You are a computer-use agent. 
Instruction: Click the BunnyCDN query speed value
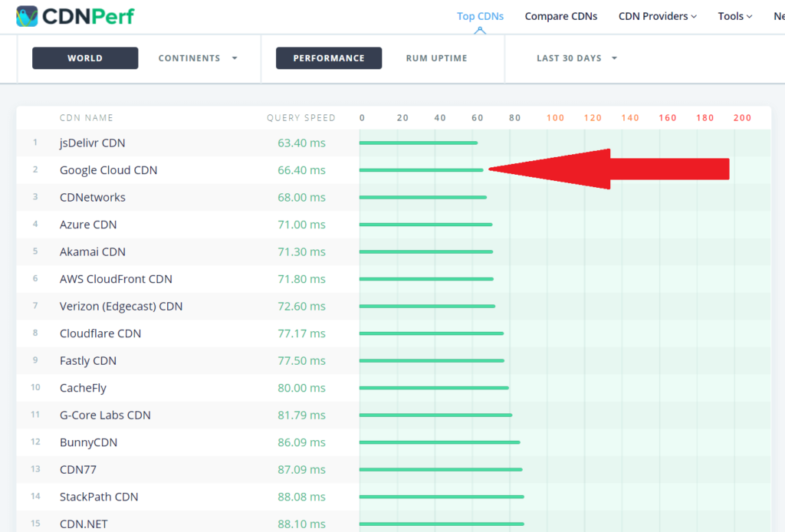click(301, 442)
